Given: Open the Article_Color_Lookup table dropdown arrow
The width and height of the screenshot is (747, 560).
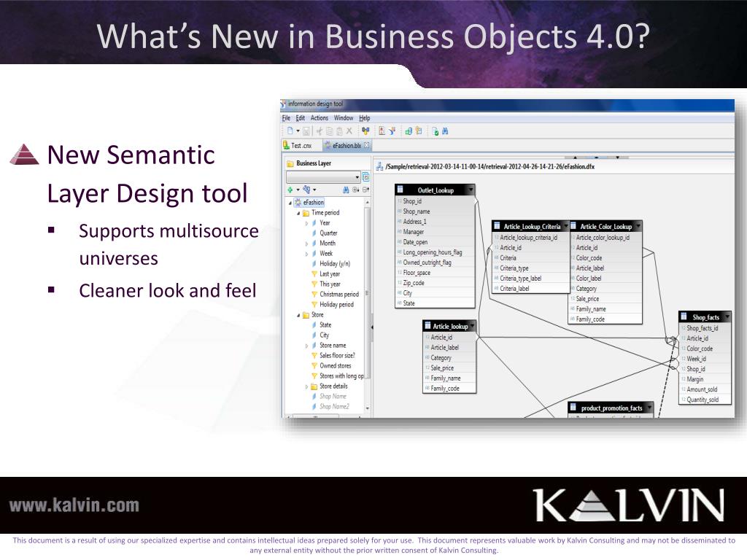Looking at the screenshot, I should [x=638, y=226].
